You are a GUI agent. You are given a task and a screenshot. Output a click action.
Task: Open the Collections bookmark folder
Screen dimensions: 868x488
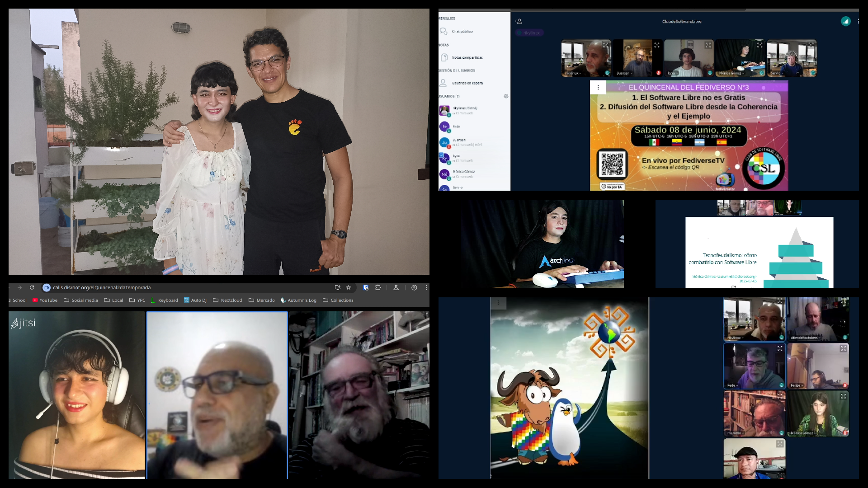(341, 300)
